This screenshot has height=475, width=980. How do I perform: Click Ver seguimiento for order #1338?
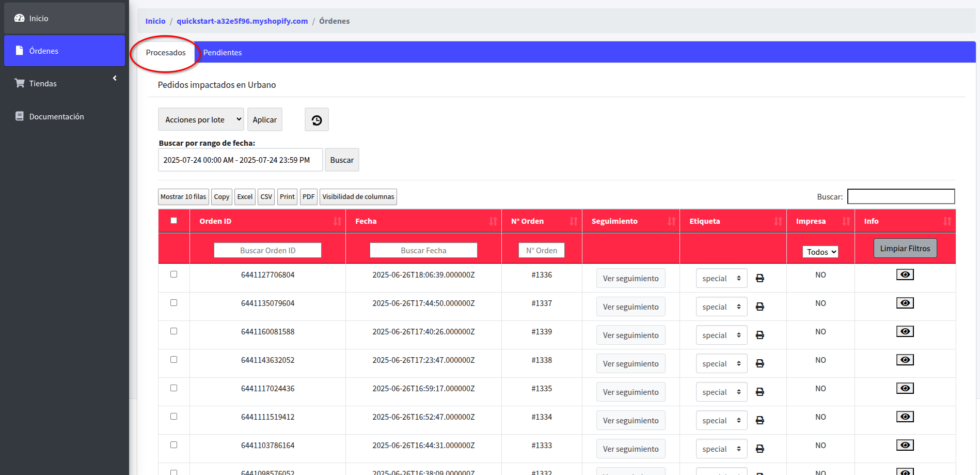tap(630, 364)
